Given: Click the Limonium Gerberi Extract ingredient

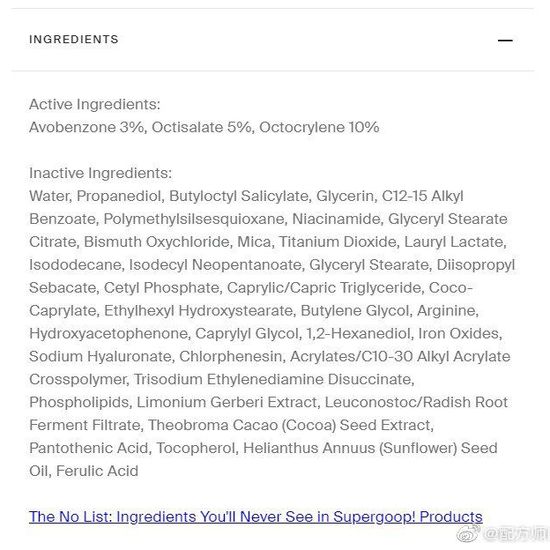Looking at the screenshot, I should tap(227, 402).
